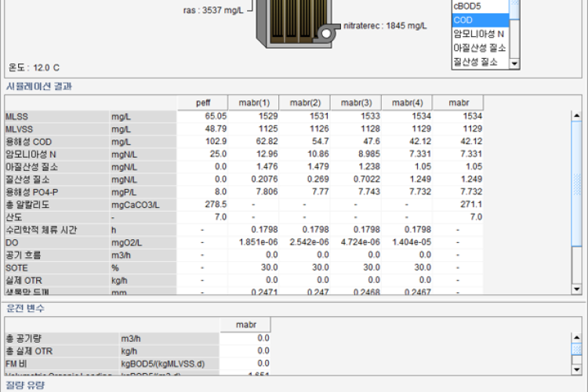Viewport: 588px width, 392px height.
Task: Select the 공기 흐름 row label
Action: [x=56, y=255]
